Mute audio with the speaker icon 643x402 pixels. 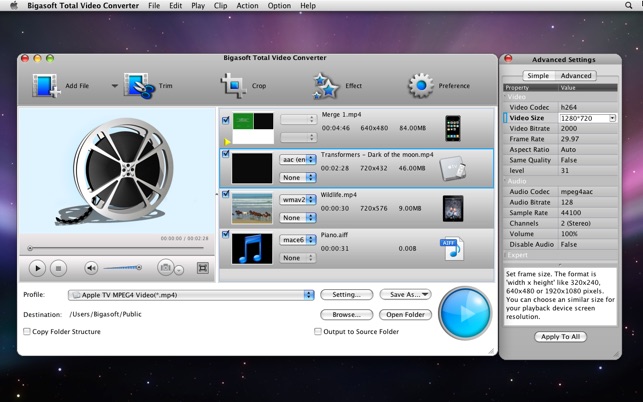coord(91,268)
